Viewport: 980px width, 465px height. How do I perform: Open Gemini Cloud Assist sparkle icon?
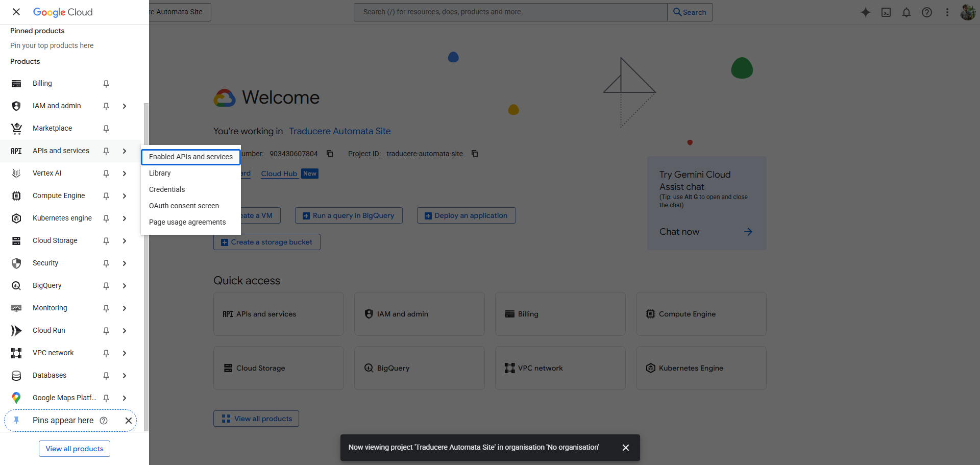point(865,12)
